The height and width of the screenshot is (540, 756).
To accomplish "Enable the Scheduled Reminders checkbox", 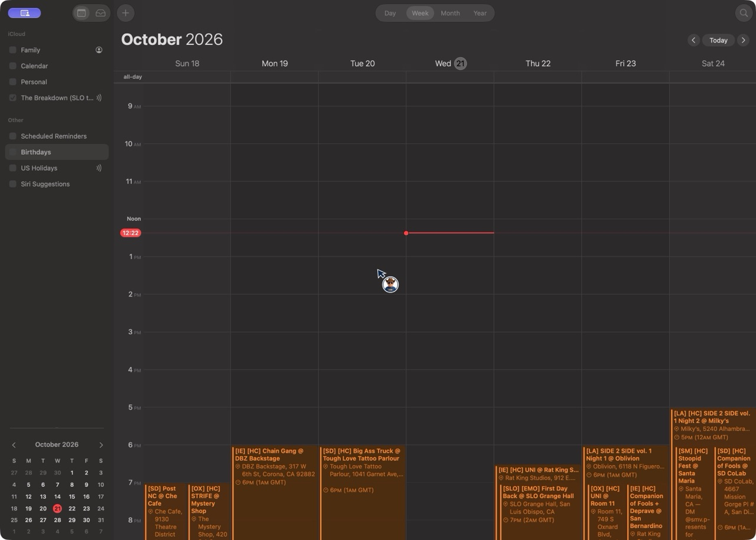I will [x=12, y=136].
